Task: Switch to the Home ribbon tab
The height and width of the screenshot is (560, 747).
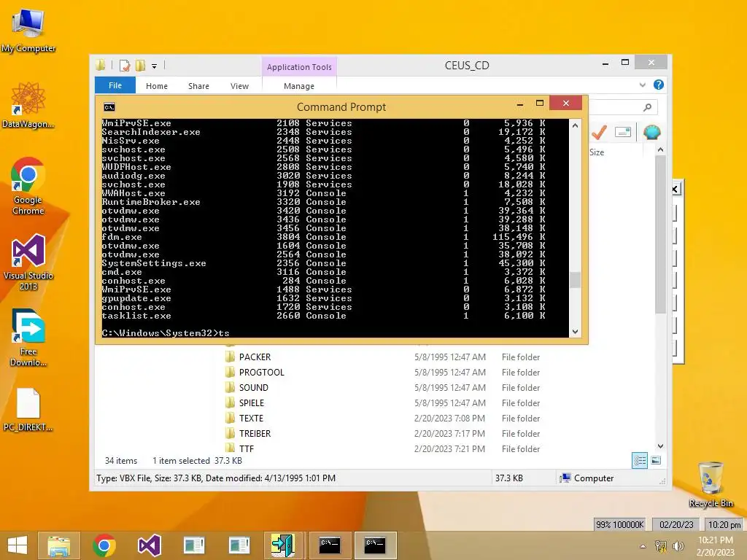Action: pyautogui.click(x=157, y=86)
